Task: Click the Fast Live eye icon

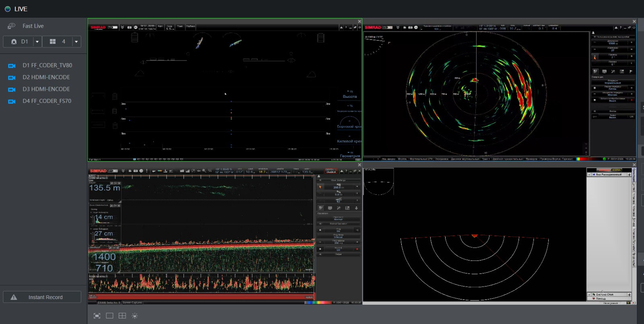Action: (x=12, y=26)
